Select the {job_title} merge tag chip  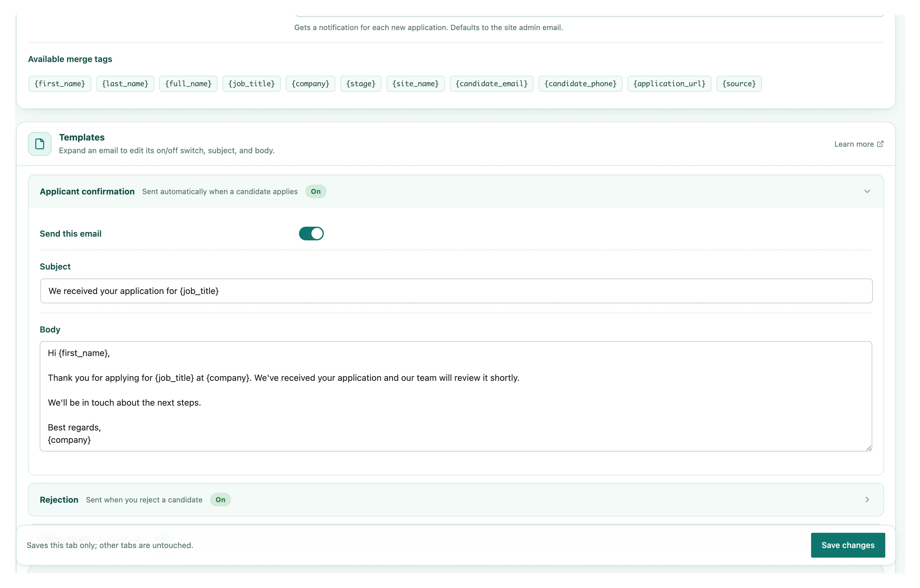click(x=251, y=84)
